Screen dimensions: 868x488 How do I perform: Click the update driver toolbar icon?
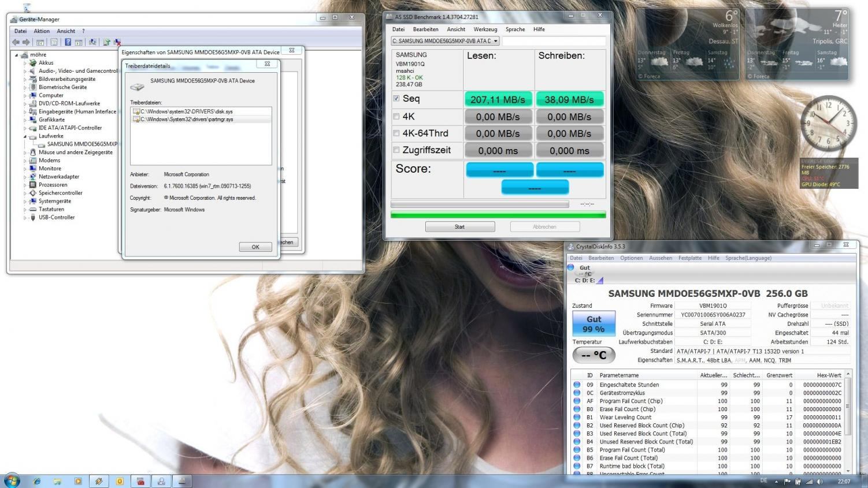point(106,42)
